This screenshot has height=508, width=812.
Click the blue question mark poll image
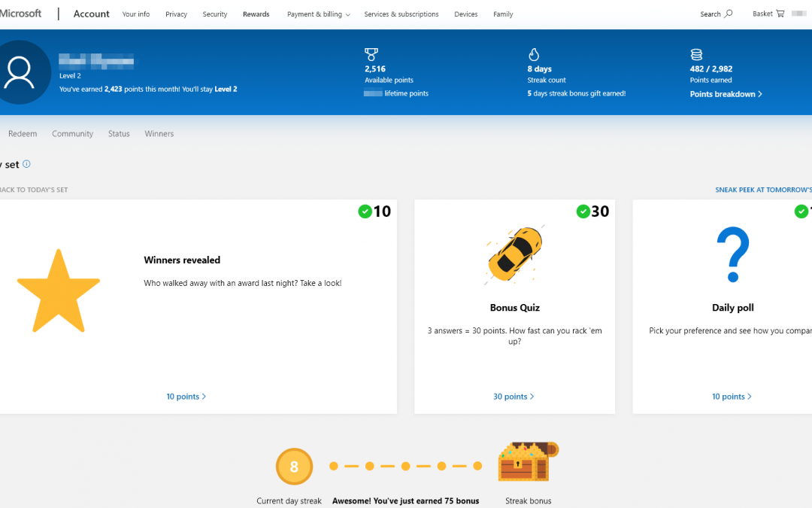[x=733, y=254]
